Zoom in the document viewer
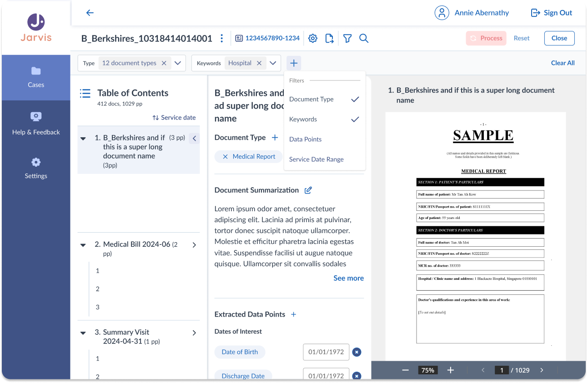 451,370
